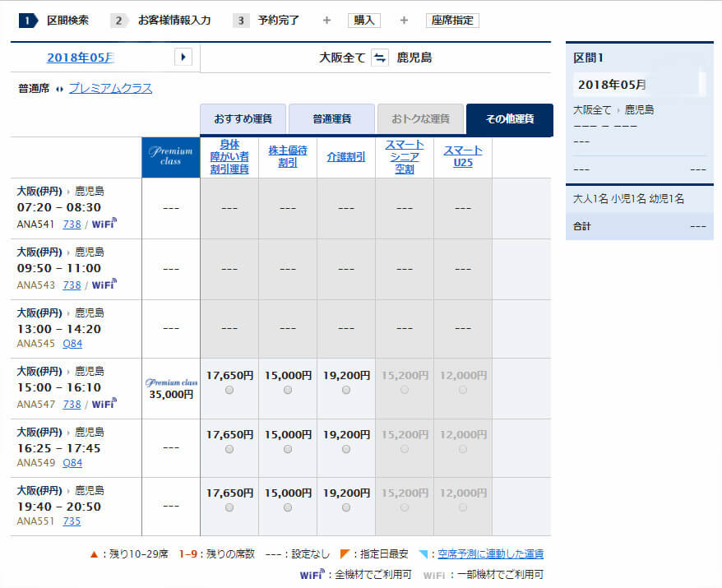
Task: Open Q84 aircraft link for ANA545
Action: (x=72, y=344)
